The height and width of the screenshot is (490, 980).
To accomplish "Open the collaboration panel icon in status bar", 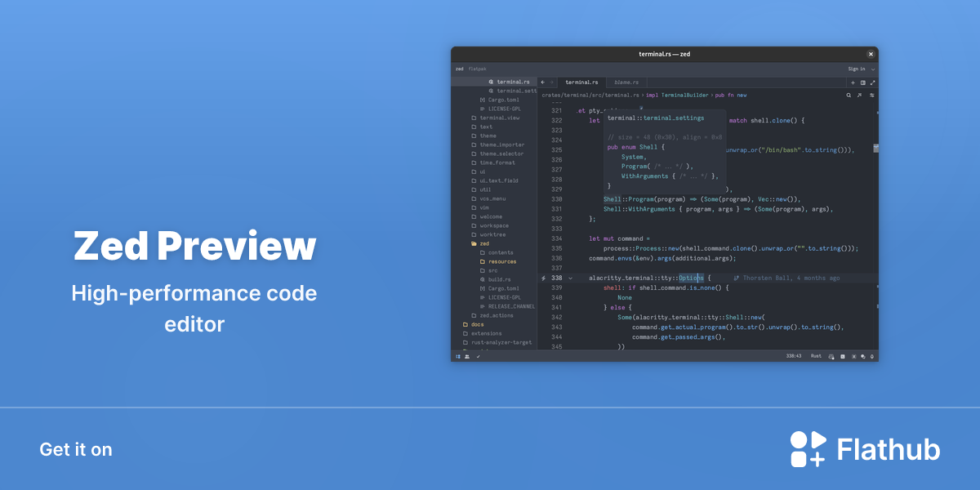I will click(467, 356).
